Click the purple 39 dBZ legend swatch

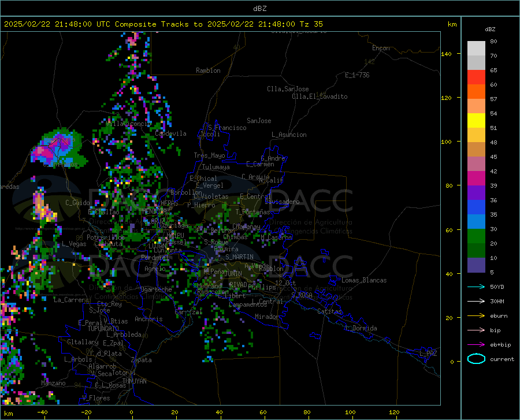[476, 193]
